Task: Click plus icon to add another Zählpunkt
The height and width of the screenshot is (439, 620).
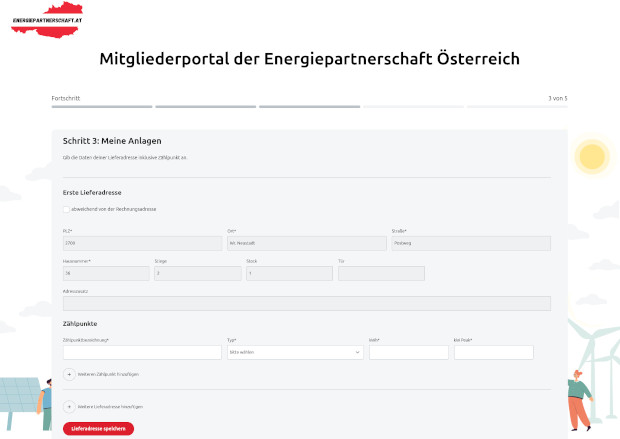Action: point(69,374)
